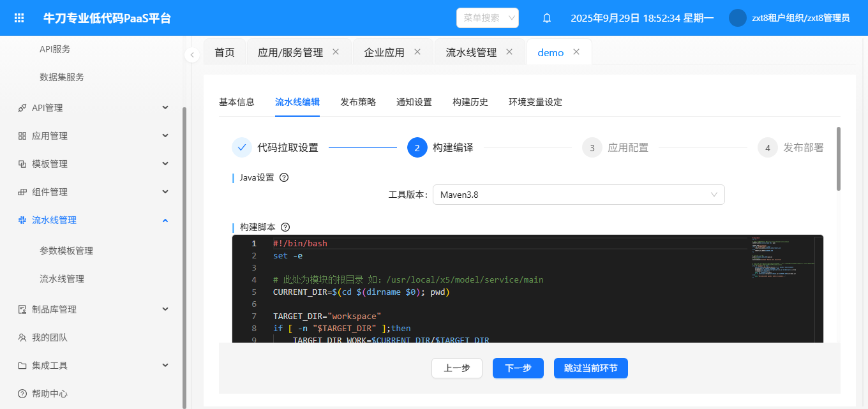
Task: Click the user avatar icon
Action: pos(737,18)
